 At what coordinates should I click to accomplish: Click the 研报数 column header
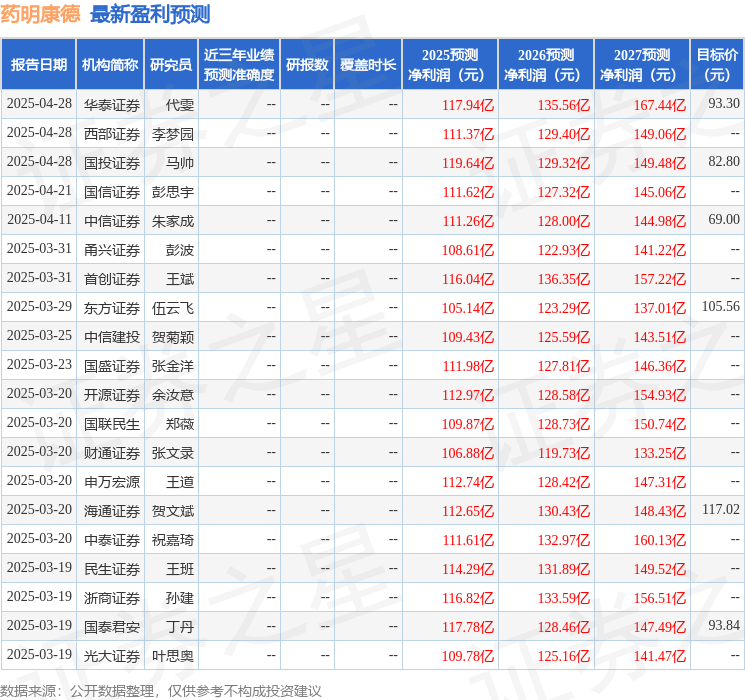point(307,65)
